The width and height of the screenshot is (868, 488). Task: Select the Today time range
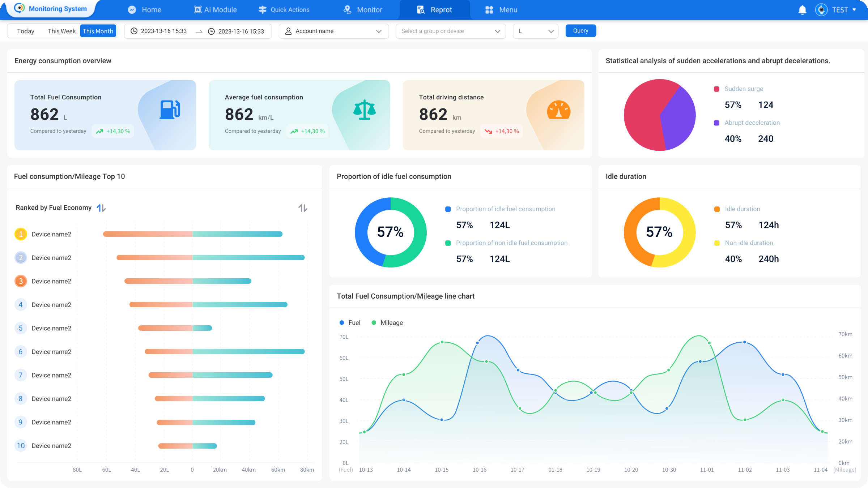coord(26,31)
